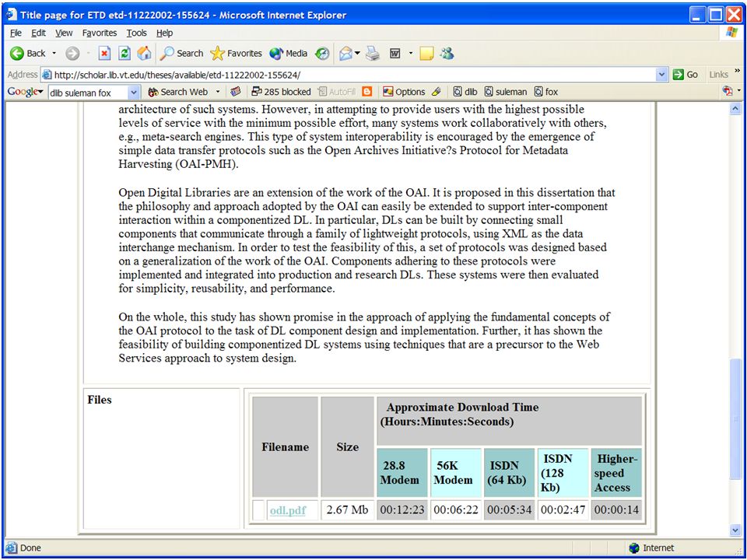
Task: Click the Print icon
Action: click(x=373, y=54)
